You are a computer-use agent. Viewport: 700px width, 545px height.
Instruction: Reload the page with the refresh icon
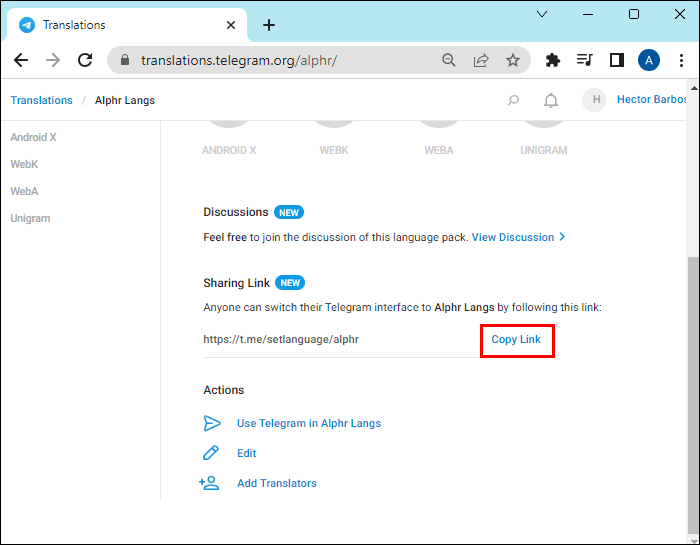click(85, 60)
